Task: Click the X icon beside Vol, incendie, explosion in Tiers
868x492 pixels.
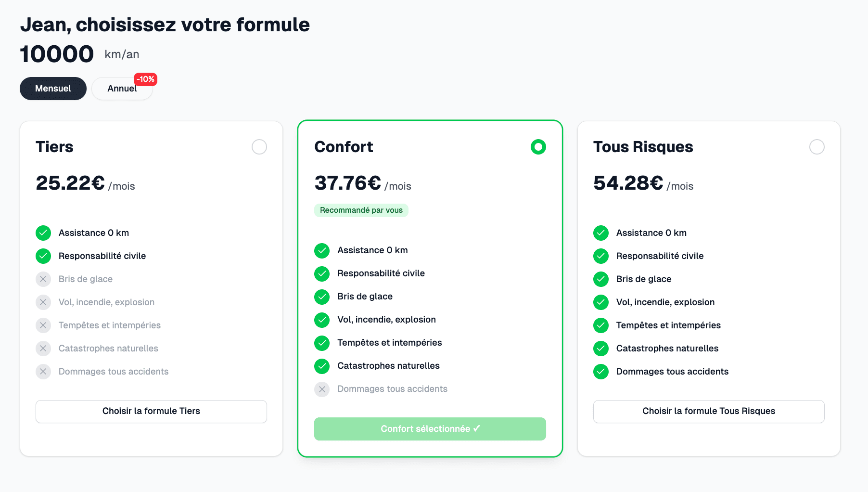Action: [43, 302]
